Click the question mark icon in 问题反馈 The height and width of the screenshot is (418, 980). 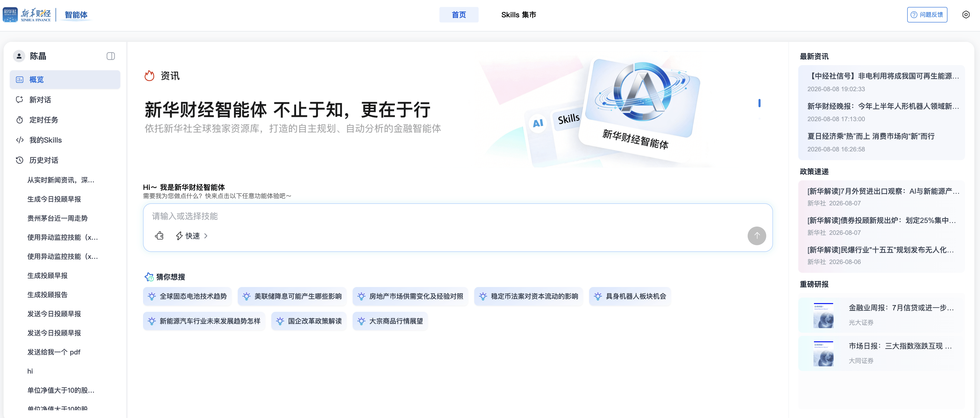point(914,14)
